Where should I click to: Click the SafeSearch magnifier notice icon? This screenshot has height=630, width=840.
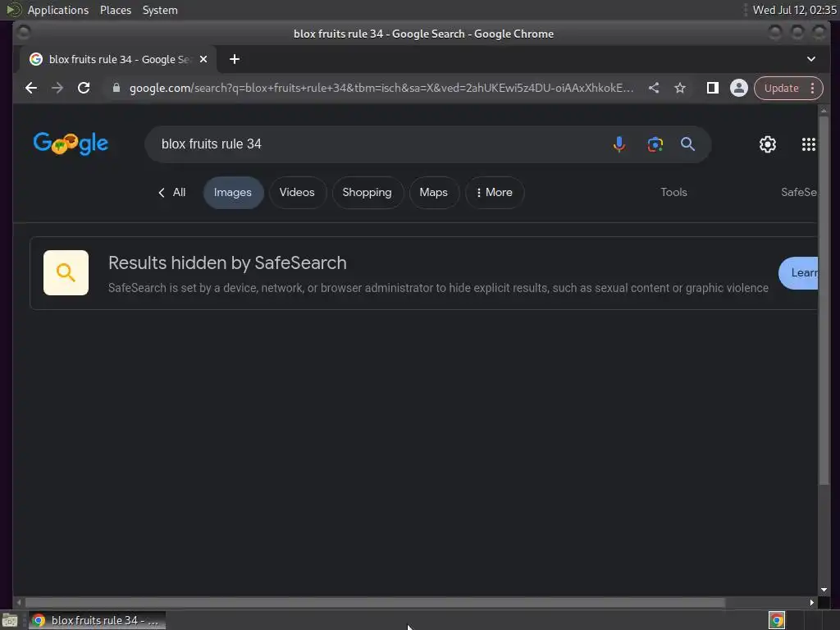(66, 272)
